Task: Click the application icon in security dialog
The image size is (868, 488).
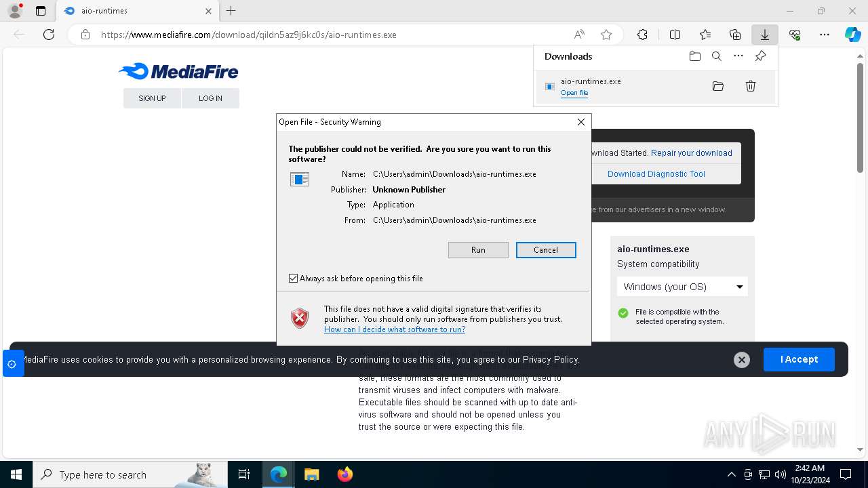Action: (x=299, y=179)
